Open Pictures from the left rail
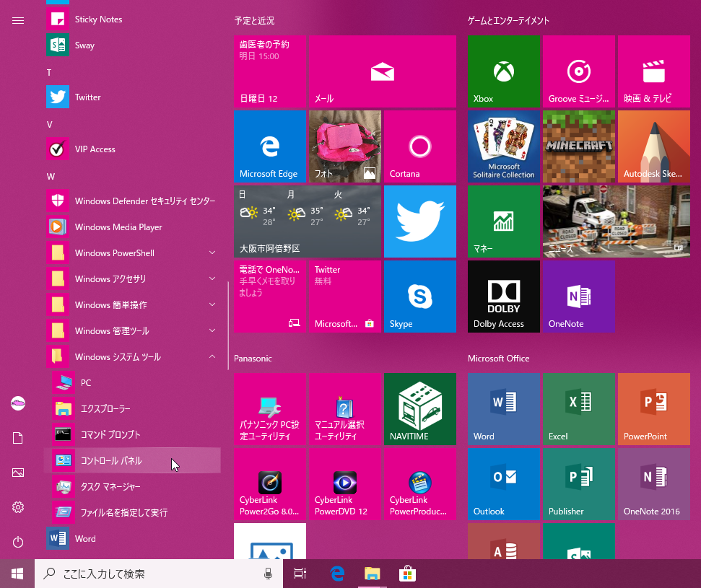The height and width of the screenshot is (588, 701). 18,473
